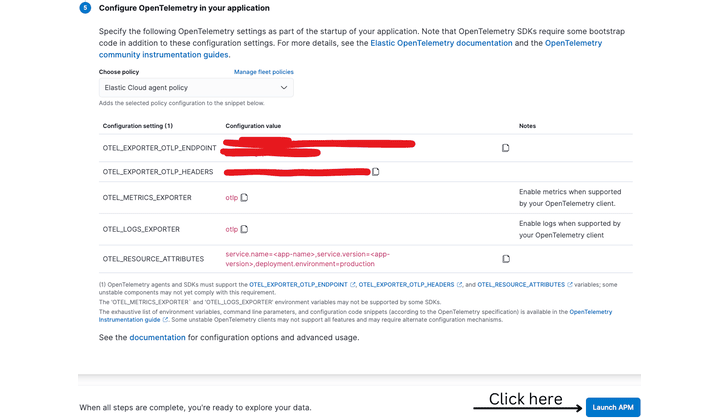This screenshot has width=720, height=420.
Task: Copy the OTEL_EXPORTER_OTLP_HEADERS value
Action: pos(376,172)
